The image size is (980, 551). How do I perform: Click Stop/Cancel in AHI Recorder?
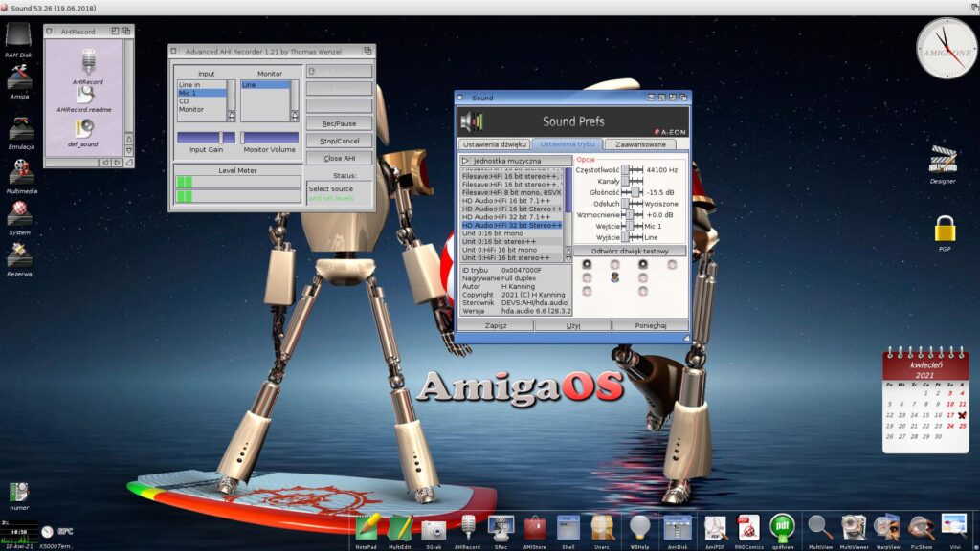(x=340, y=142)
